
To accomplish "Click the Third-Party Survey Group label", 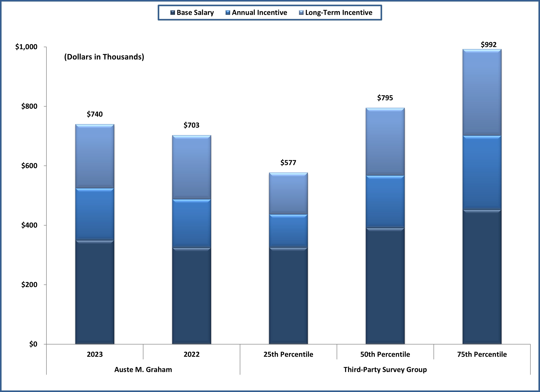I will coord(385,370).
